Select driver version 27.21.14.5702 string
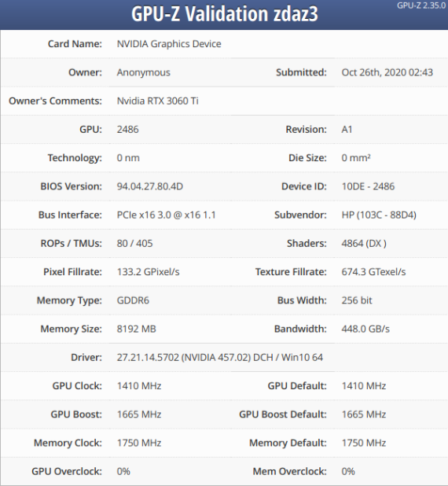Viewport: 448px width, 486px height. [219, 358]
